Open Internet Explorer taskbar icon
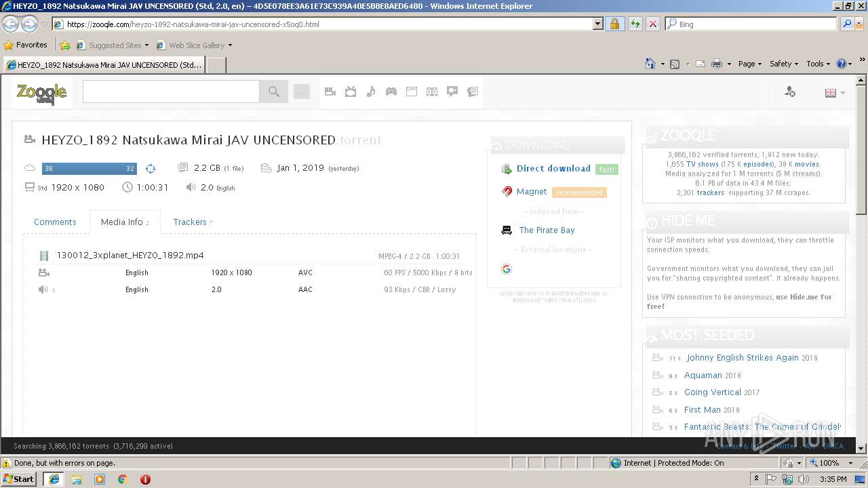 [54, 479]
